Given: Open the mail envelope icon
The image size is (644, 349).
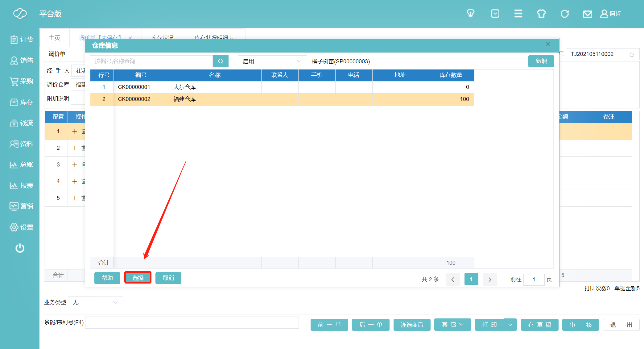Looking at the screenshot, I should 587,14.
